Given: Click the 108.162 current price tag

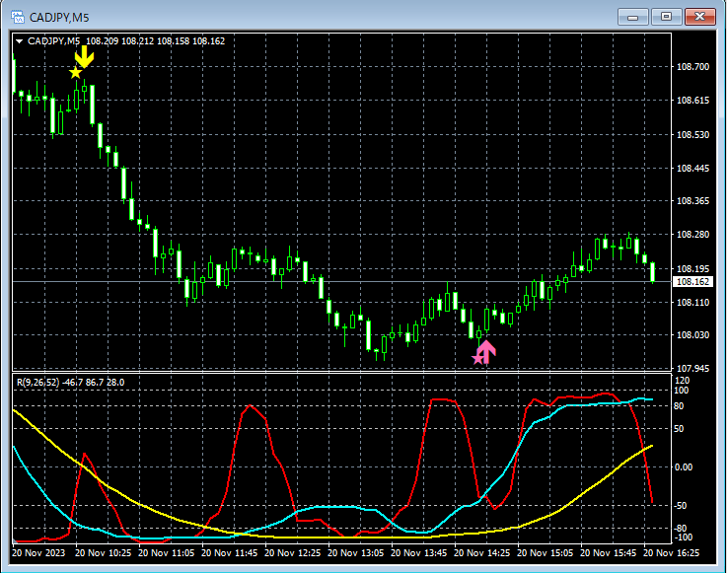Looking at the screenshot, I should [x=692, y=282].
